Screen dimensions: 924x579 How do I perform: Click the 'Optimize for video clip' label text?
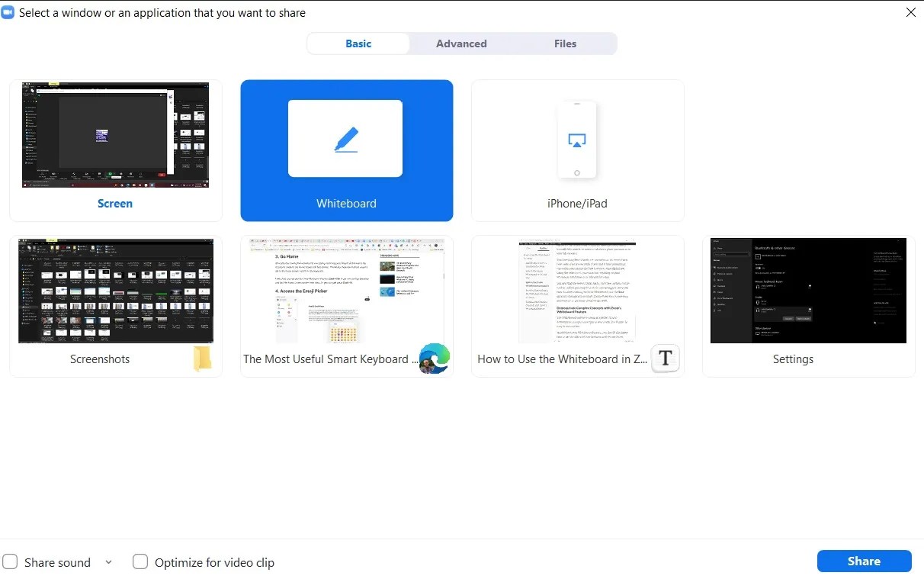(214, 563)
